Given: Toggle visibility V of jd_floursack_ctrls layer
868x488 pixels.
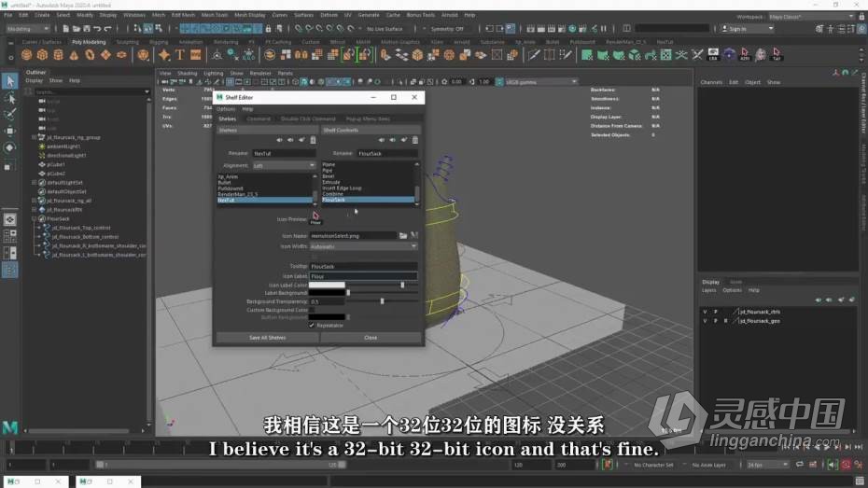Looking at the screenshot, I should (705, 312).
